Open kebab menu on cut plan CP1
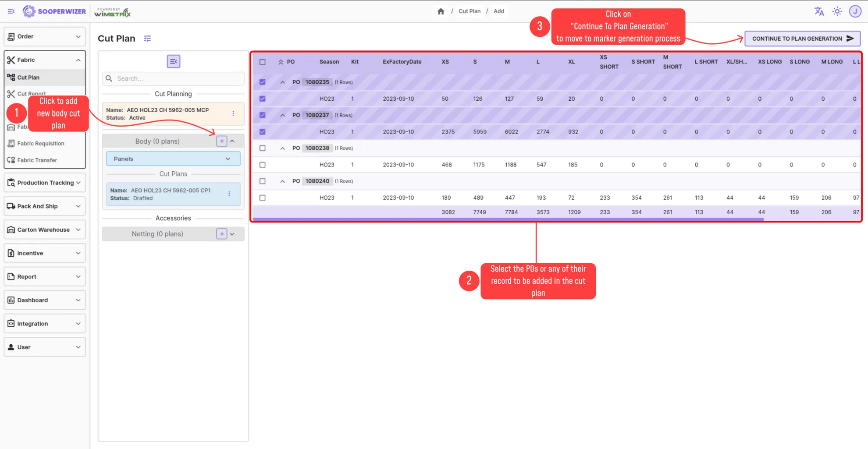The image size is (868, 449). (229, 194)
